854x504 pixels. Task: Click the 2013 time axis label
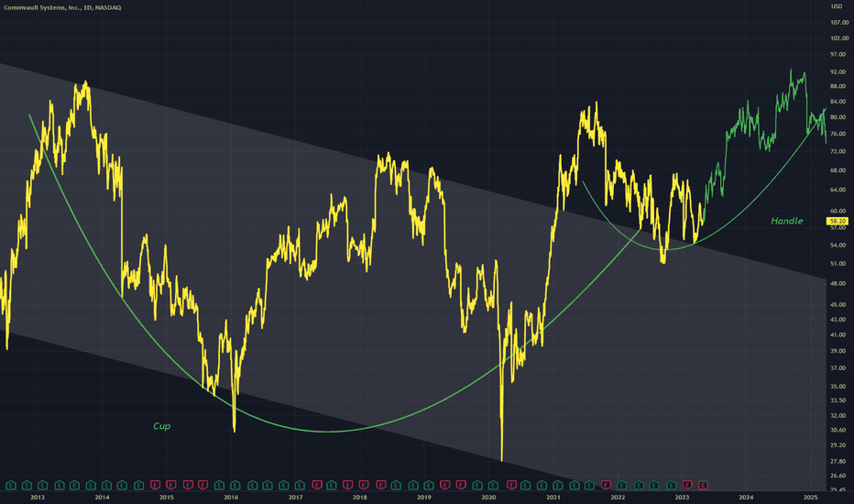(x=38, y=497)
